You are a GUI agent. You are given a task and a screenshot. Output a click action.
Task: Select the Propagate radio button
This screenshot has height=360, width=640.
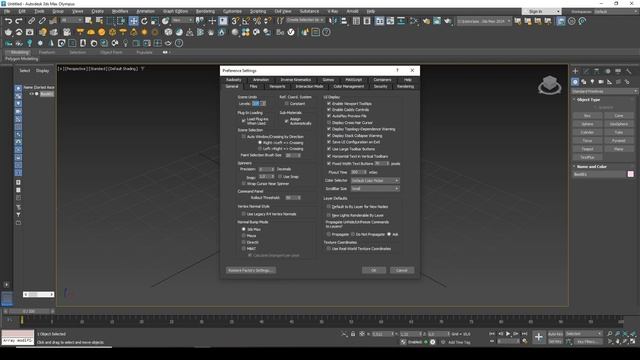[329, 234]
